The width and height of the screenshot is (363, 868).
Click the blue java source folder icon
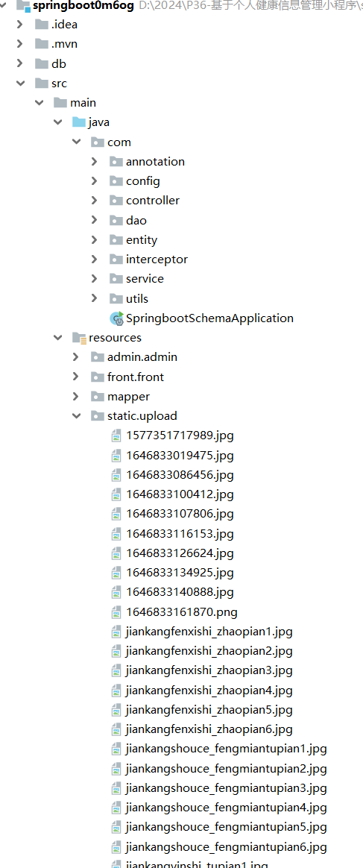point(79,122)
